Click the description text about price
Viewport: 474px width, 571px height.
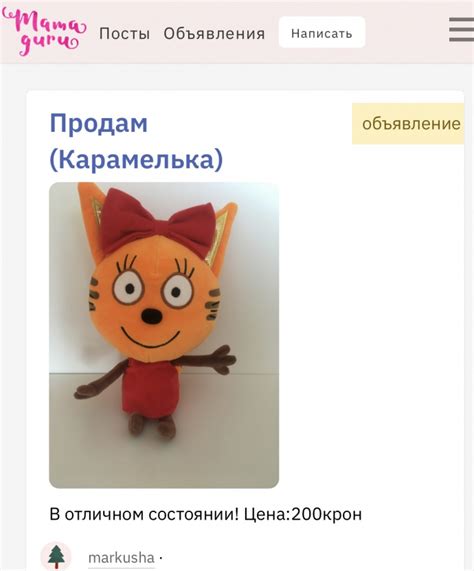pos(206,515)
